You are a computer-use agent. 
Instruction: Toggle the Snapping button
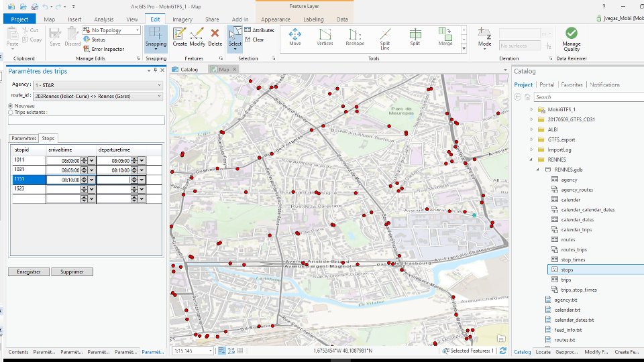156,39
